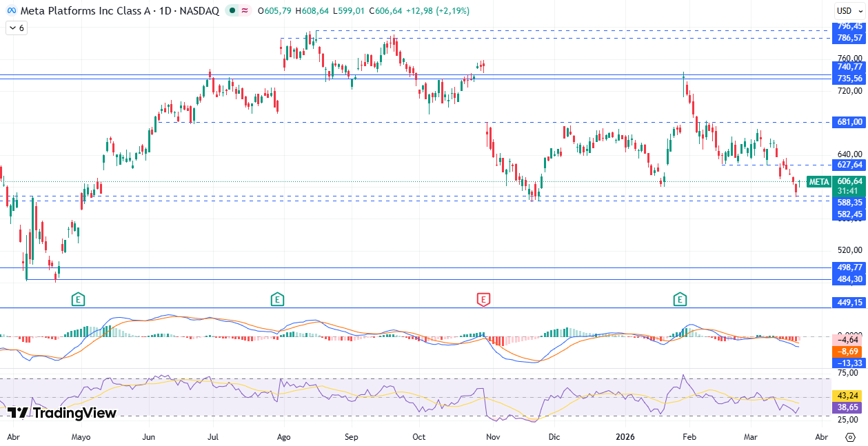
Task: Click the green market status dot
Action: tap(232, 11)
